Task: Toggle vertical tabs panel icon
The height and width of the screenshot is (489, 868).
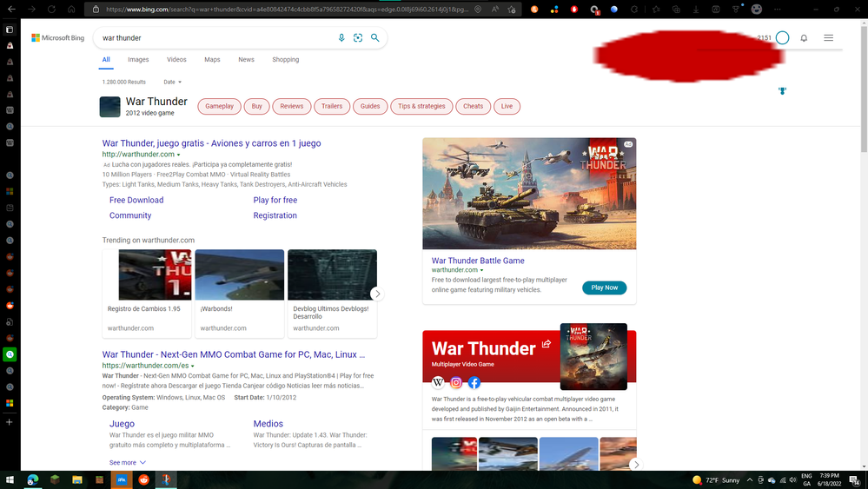Action: click(x=10, y=30)
